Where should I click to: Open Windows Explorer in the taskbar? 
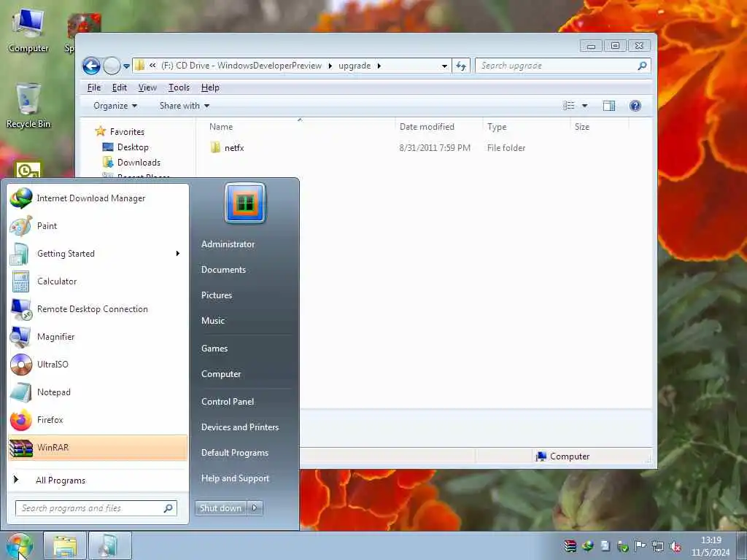tap(65, 545)
